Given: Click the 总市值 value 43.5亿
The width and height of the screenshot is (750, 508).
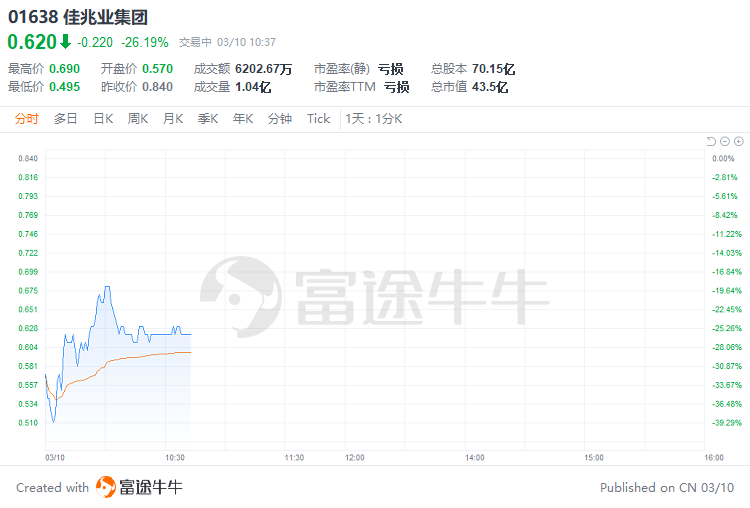Looking at the screenshot, I should click(490, 87).
